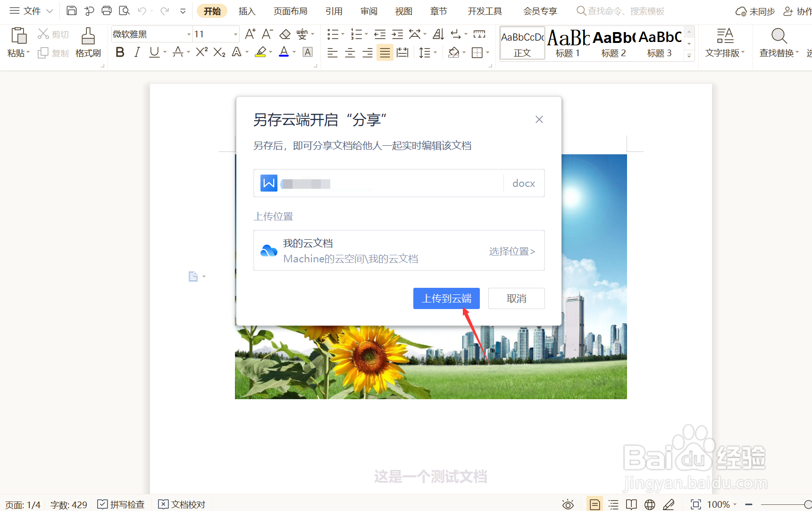
Task: Click the font color A button
Action: [284, 52]
